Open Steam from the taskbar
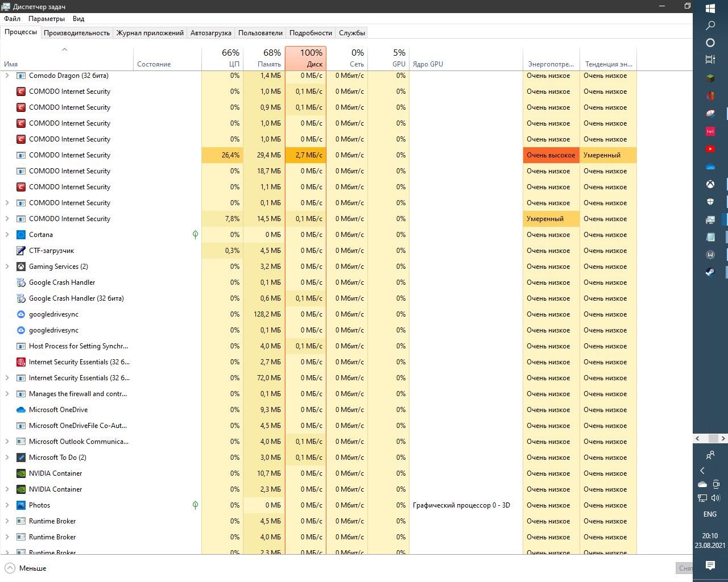 point(710,272)
